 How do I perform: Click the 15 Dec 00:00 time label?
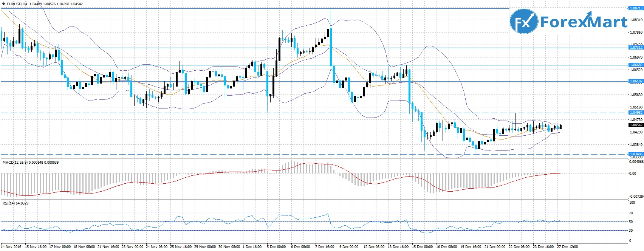[423, 247]
